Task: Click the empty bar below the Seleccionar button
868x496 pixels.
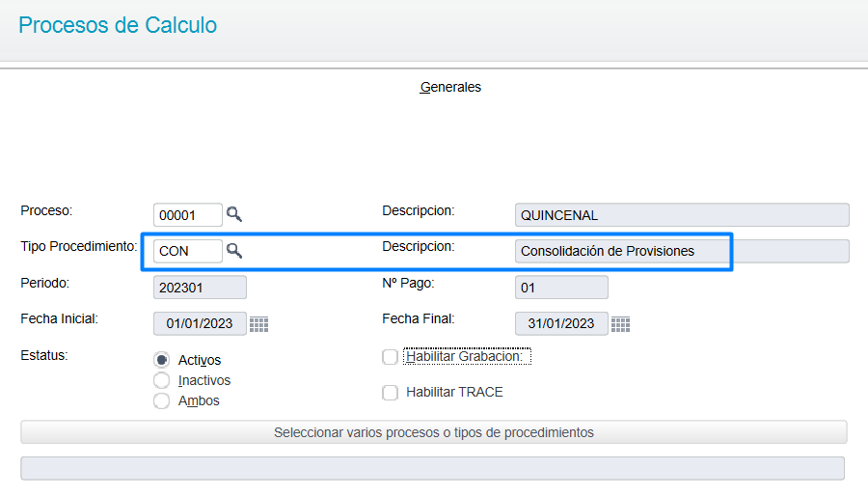Action: pos(432,468)
